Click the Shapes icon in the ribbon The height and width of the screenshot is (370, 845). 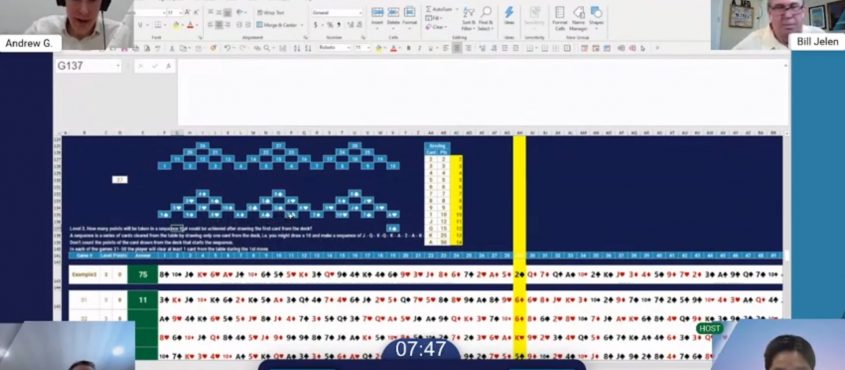596,16
